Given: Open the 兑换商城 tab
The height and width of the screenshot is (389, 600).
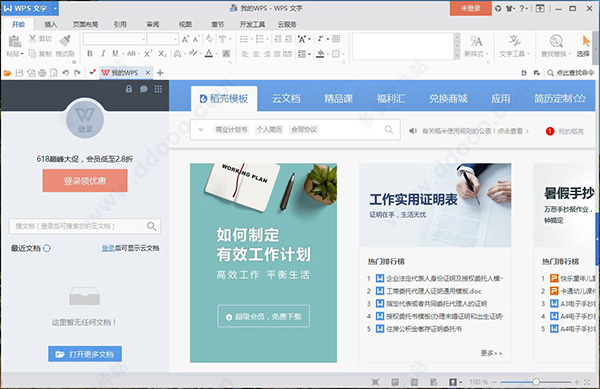Looking at the screenshot, I should 448,99.
